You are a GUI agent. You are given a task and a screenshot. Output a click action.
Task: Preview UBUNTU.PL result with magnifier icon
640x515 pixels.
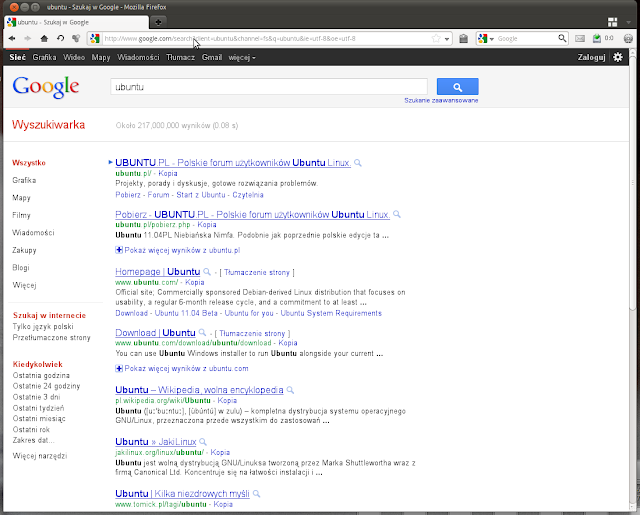click(x=358, y=163)
